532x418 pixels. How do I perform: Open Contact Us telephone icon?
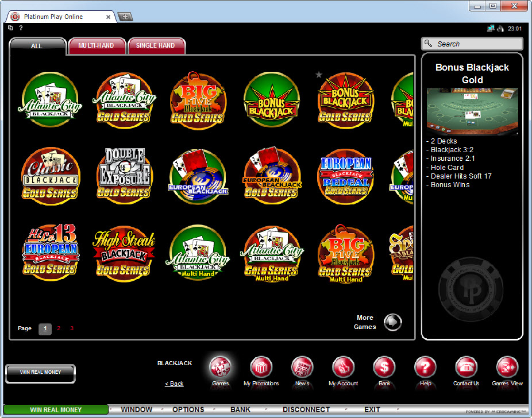coord(466,367)
